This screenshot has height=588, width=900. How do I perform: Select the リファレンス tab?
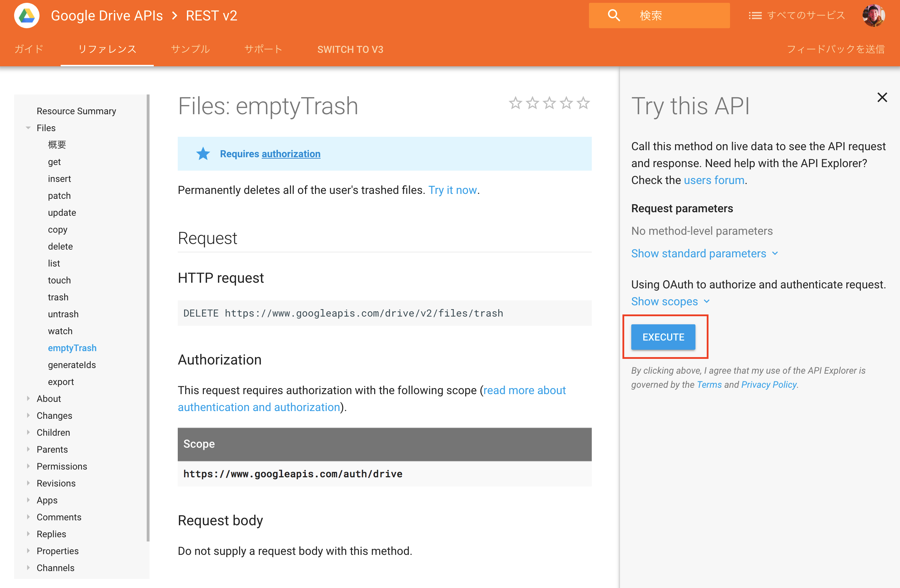107,49
